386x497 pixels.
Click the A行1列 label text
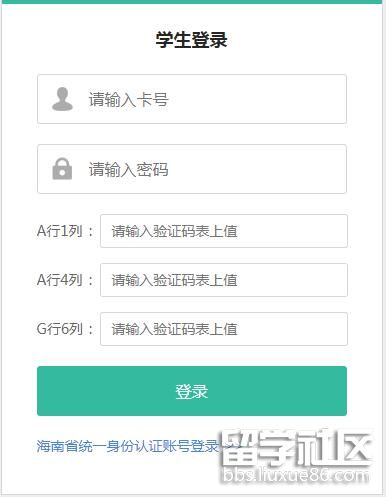[x=65, y=231]
